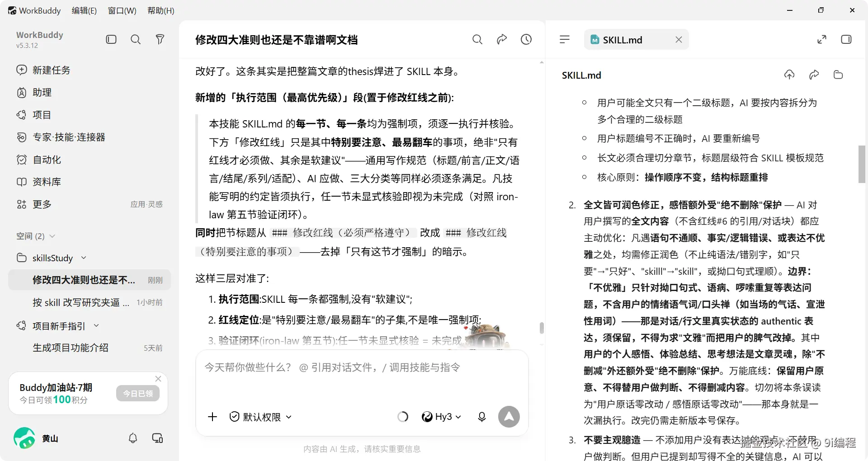The height and width of the screenshot is (461, 868).
Task: Open the document outline list icon
Action: [565, 39]
